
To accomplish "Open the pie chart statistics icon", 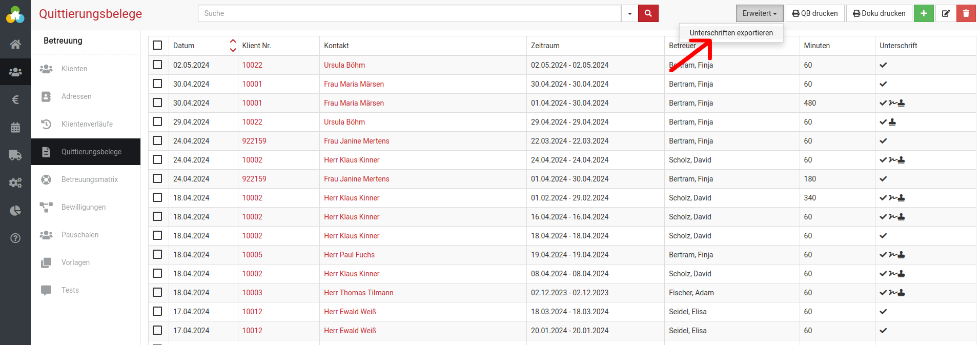I will 15,211.
